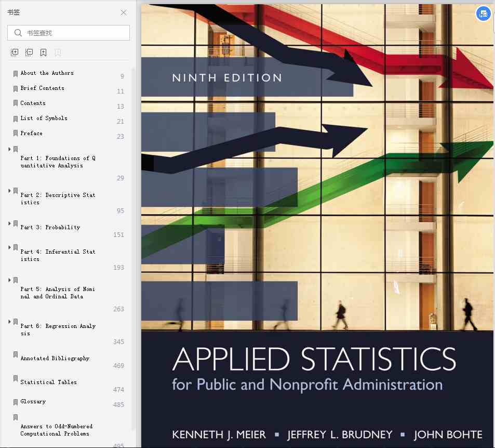Open the Brief Contents bookmark
Image resolution: width=495 pixels, height=448 pixels.
42,88
